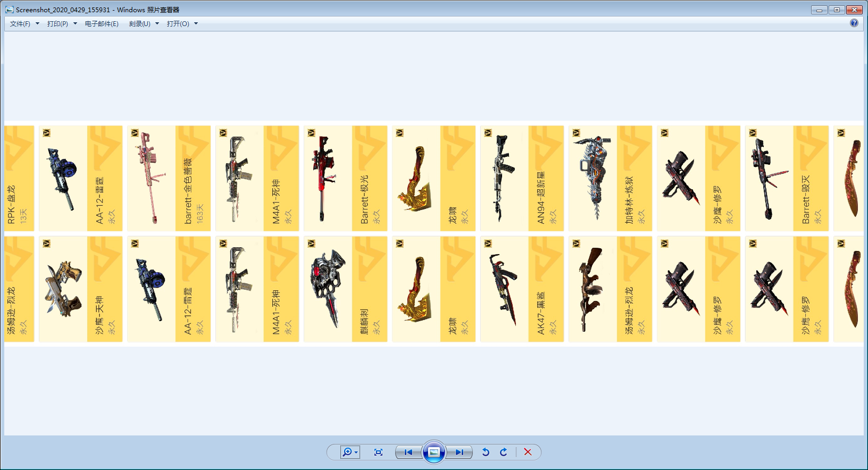Open the 打印(P) menu
Screen dimensions: 868x470
[x=62, y=23]
